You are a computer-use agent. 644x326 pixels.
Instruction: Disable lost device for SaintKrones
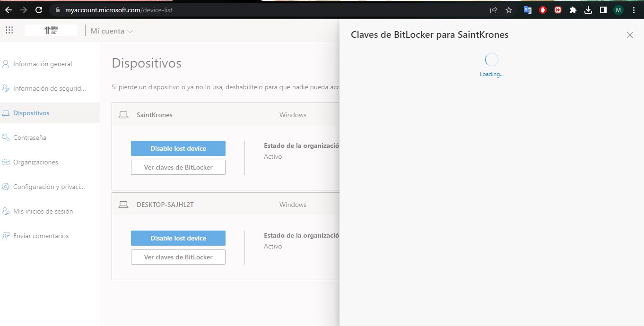pos(178,148)
